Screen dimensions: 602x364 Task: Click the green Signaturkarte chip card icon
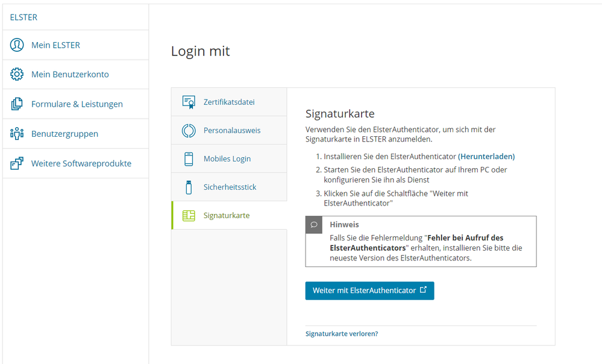click(189, 216)
